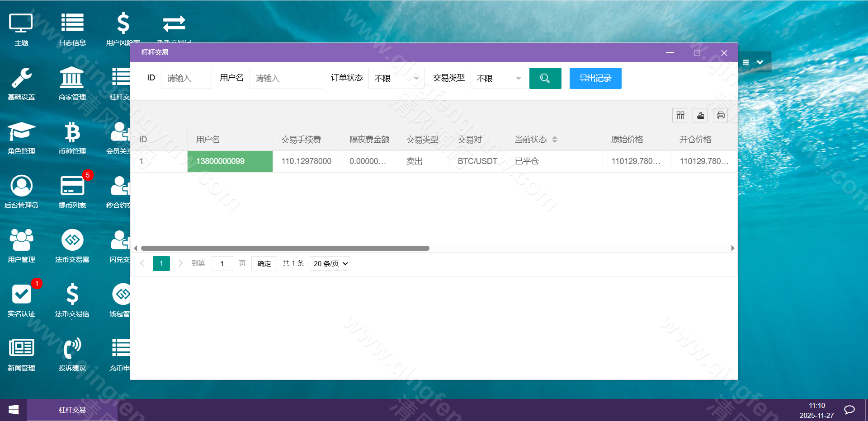
Task: Open the 20条/页 page size dropdown
Action: 330,263
